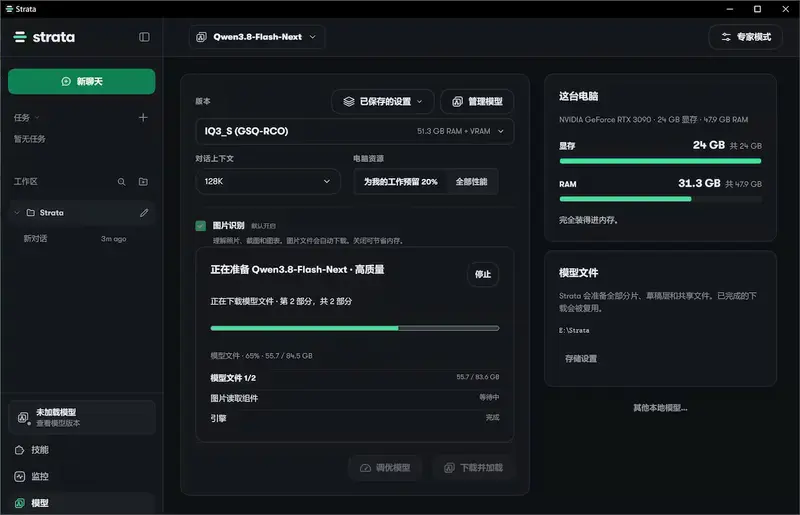
Task: Click the model icon beside Qwen3.8-Flash-Next
Action: (202, 37)
